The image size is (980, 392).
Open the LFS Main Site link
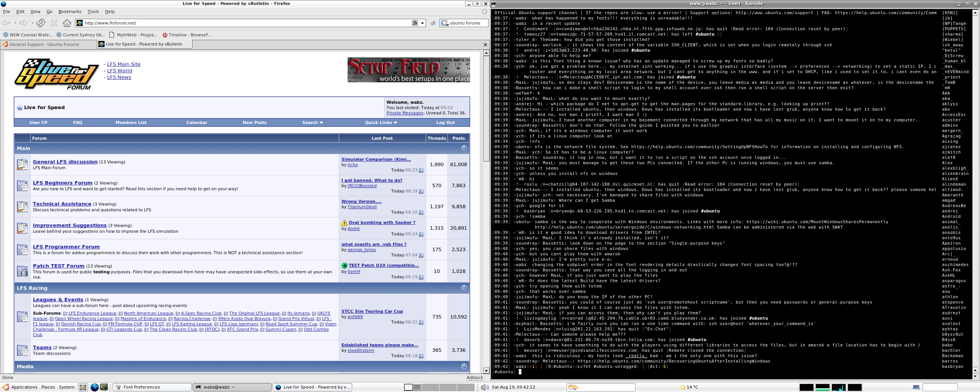click(124, 64)
